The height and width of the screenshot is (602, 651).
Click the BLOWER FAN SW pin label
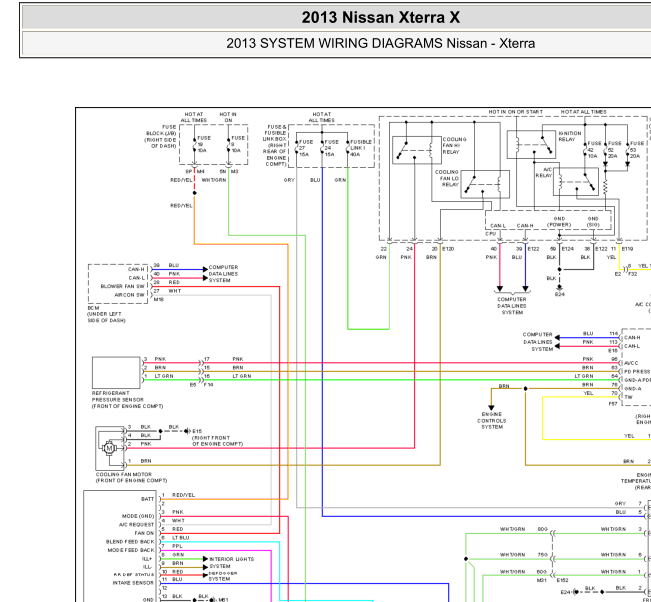pyautogui.click(x=122, y=286)
